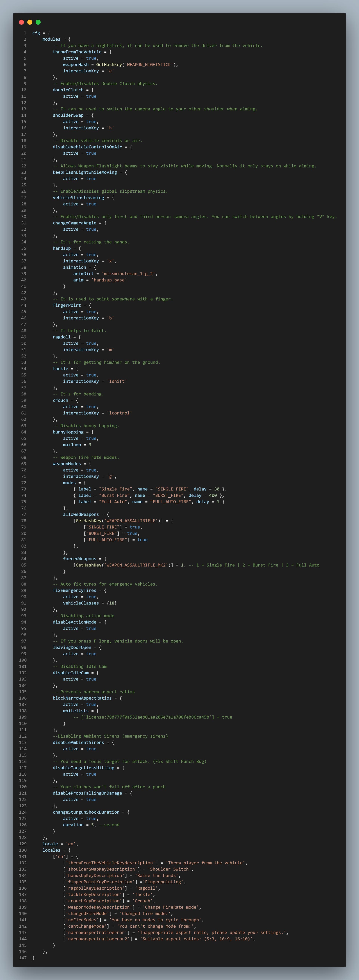359x980 pixels.
Task: Click the 'narrowaspectratioerror2' key
Action: click(x=98, y=939)
